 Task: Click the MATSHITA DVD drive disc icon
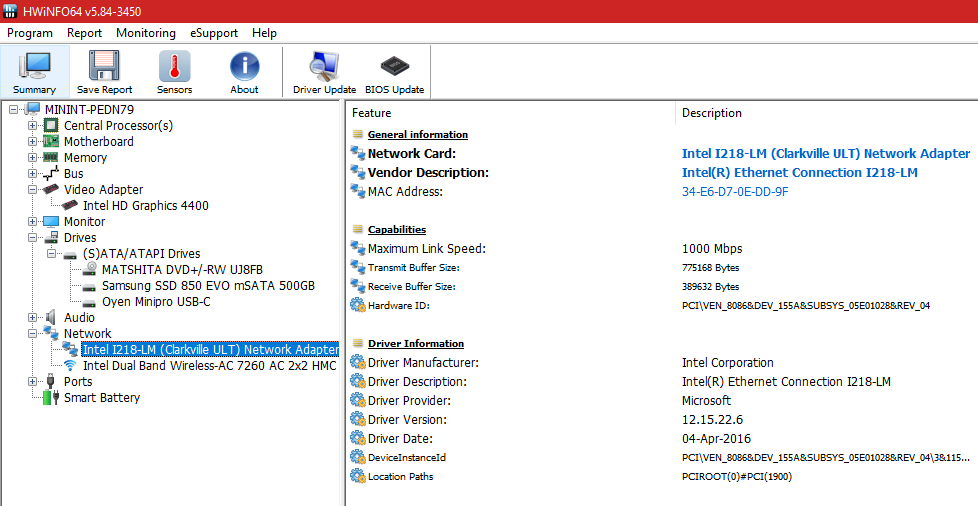pyautogui.click(x=90, y=270)
